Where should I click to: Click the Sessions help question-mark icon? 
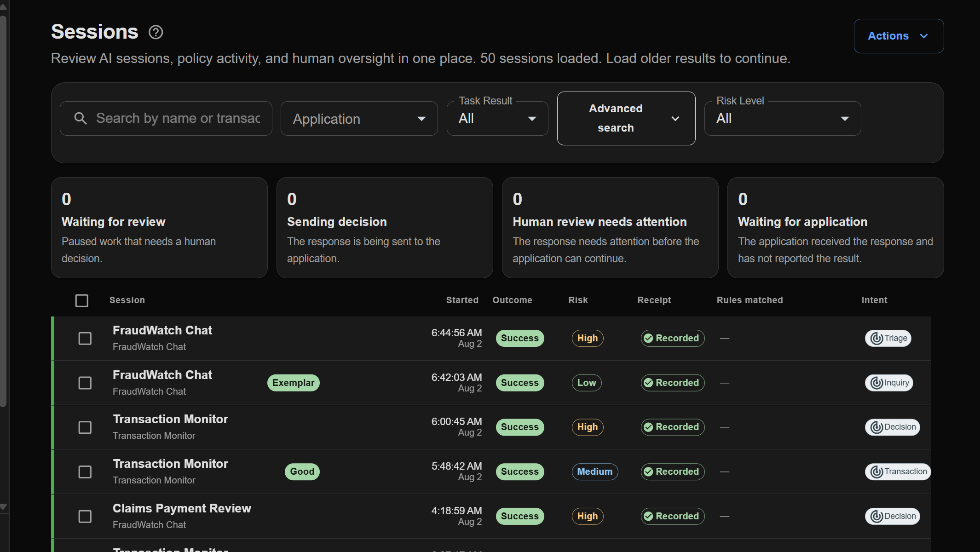pos(156,32)
